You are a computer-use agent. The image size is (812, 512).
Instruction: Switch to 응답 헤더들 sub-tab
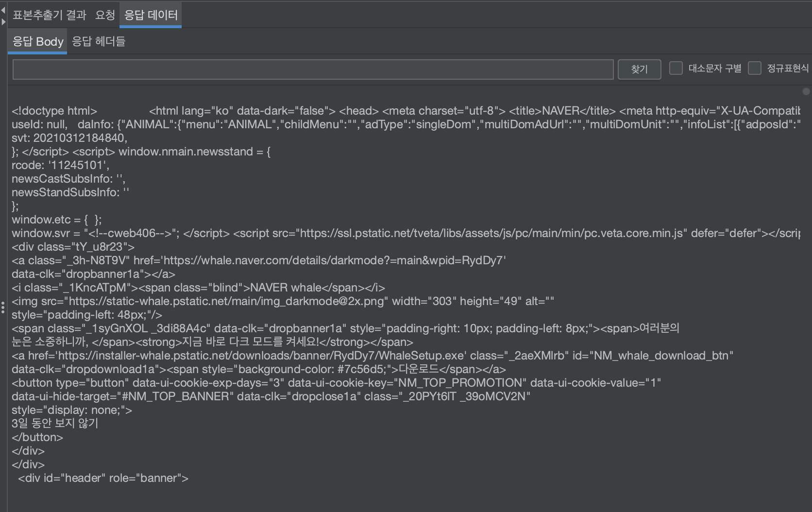(x=99, y=41)
